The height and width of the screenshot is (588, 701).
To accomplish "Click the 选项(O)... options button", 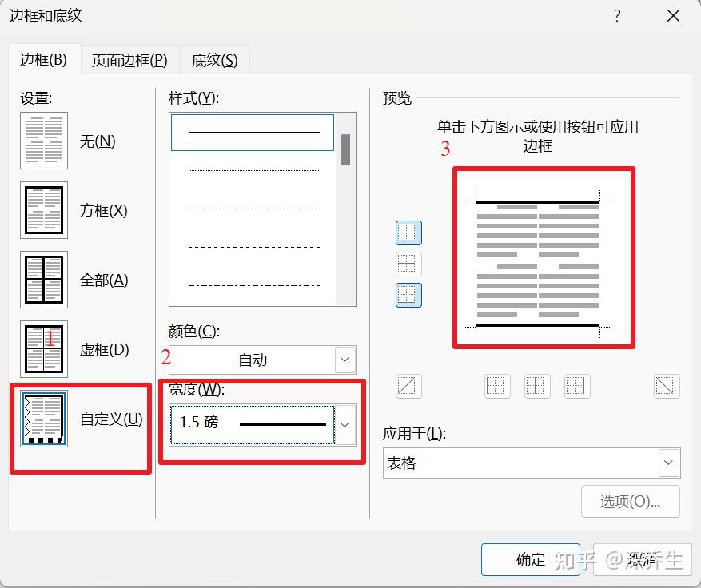I will click(631, 502).
